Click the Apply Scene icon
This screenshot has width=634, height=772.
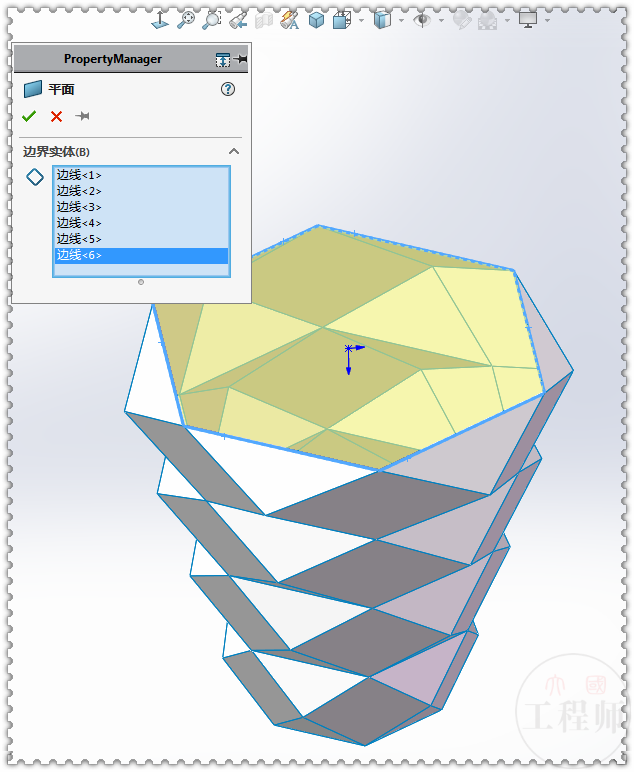(487, 20)
